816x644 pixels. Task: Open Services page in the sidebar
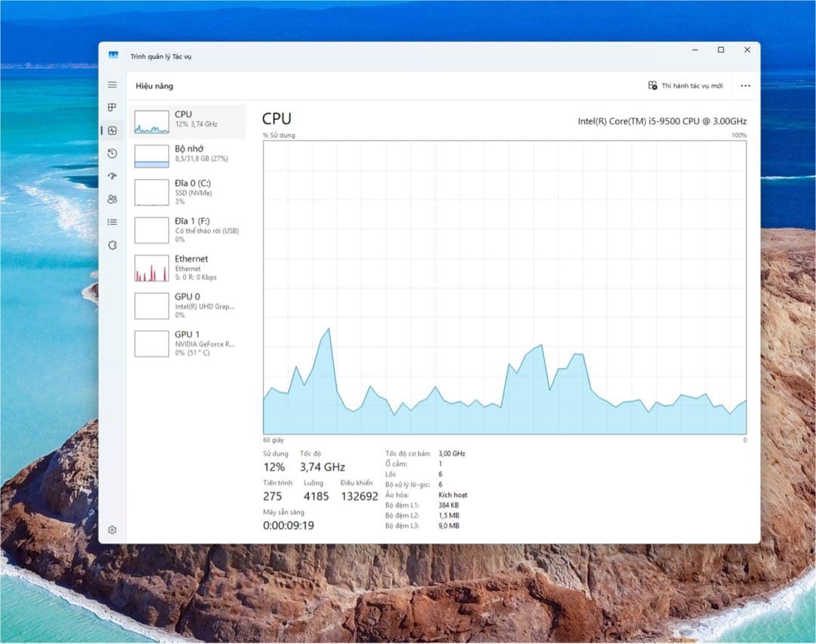coord(112,245)
